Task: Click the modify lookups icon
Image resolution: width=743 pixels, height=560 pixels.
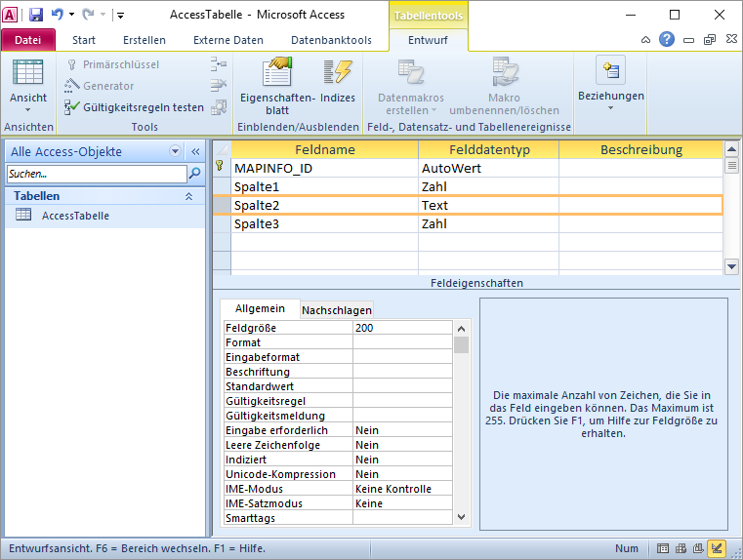Action: [x=219, y=107]
